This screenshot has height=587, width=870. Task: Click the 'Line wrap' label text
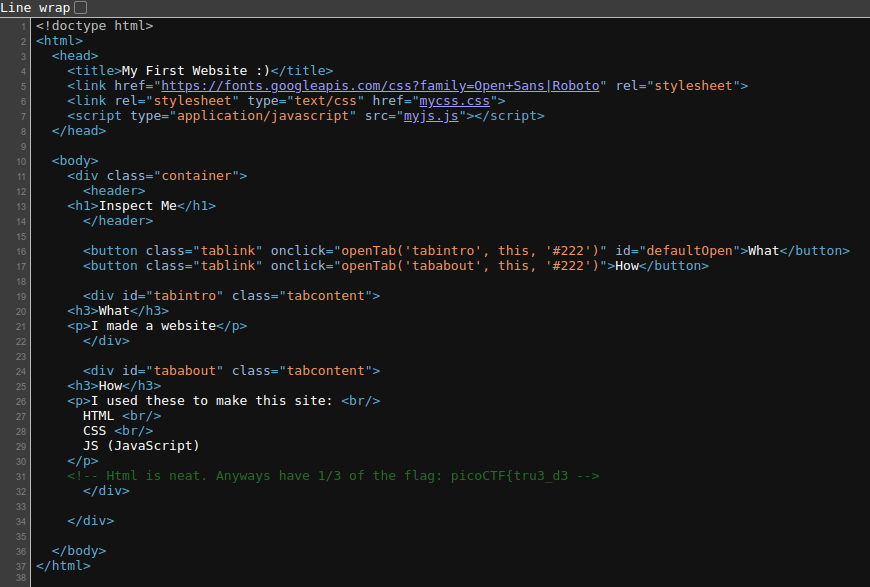point(35,8)
